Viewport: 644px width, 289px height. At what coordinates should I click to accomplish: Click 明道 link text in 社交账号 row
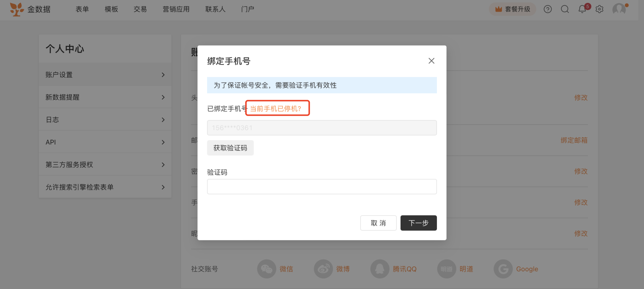466,269
